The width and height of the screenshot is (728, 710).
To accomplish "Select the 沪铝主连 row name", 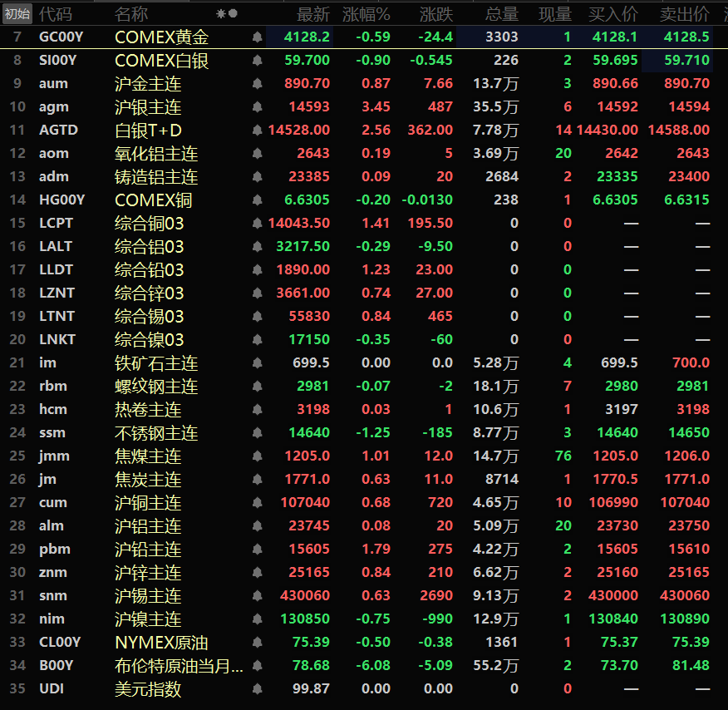I will coord(148,526).
